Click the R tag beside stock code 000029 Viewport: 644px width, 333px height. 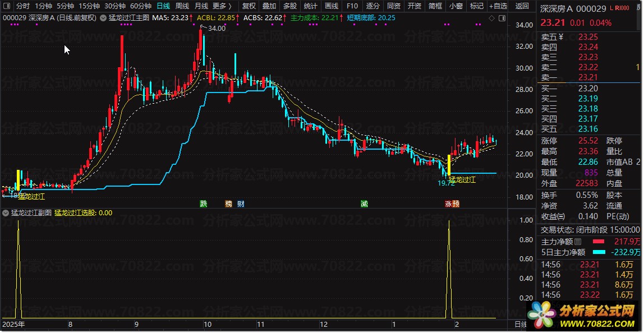click(x=617, y=8)
